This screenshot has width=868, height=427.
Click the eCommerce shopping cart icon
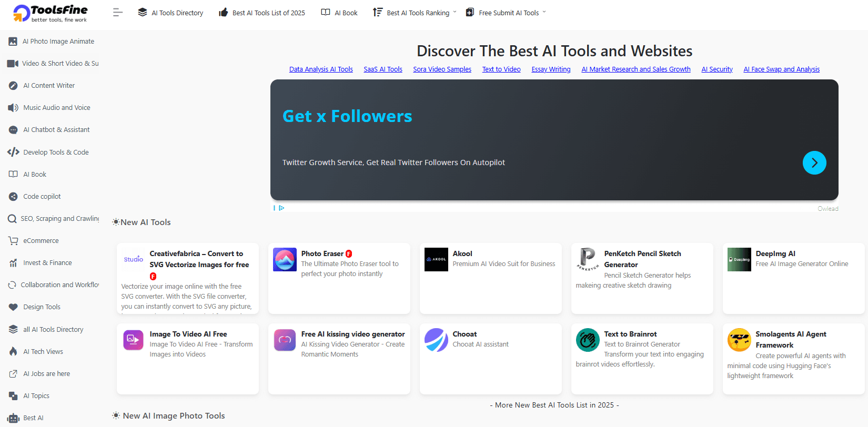pyautogui.click(x=13, y=240)
